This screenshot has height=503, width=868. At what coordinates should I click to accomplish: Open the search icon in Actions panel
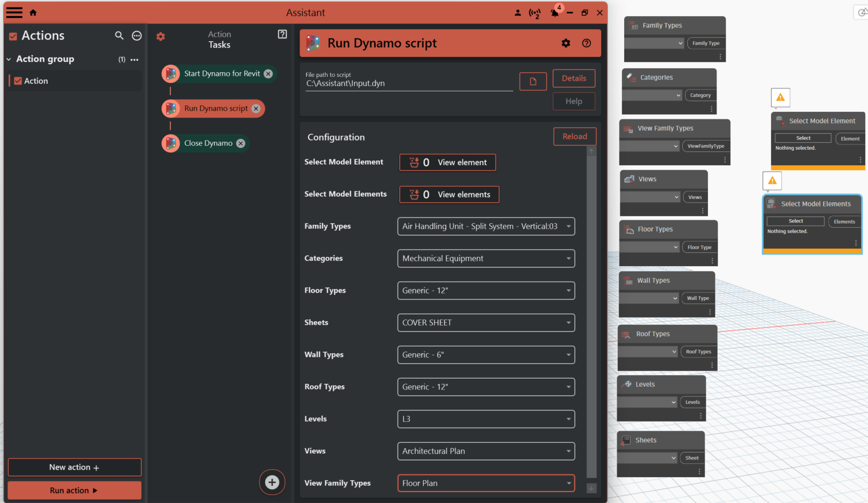pos(119,36)
